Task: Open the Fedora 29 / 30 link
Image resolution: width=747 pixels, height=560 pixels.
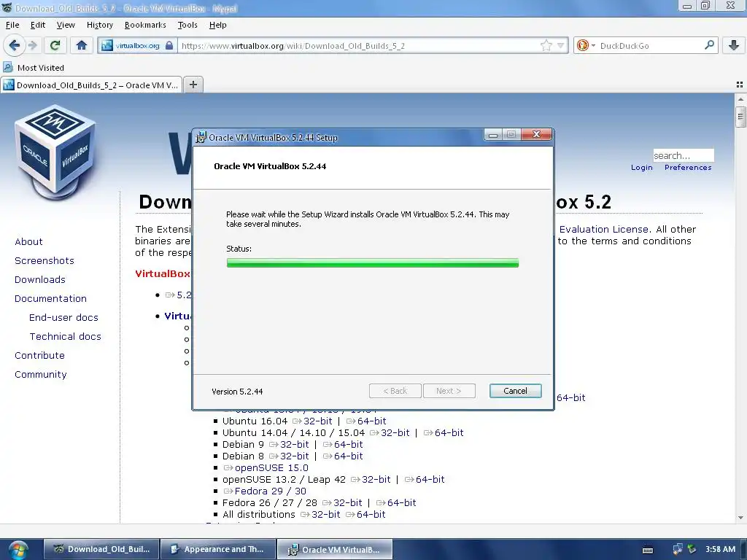Action: coord(265,491)
